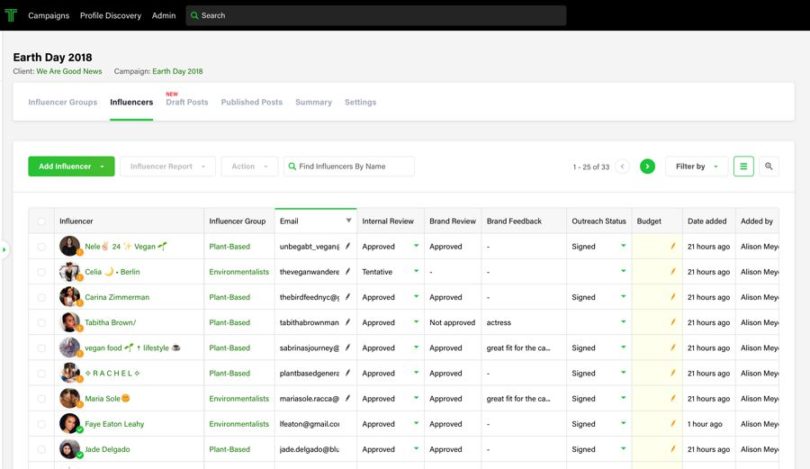The image size is (810, 469).
Task: Click the budget edit icon for Carina Zimmerman
Action: (672, 297)
